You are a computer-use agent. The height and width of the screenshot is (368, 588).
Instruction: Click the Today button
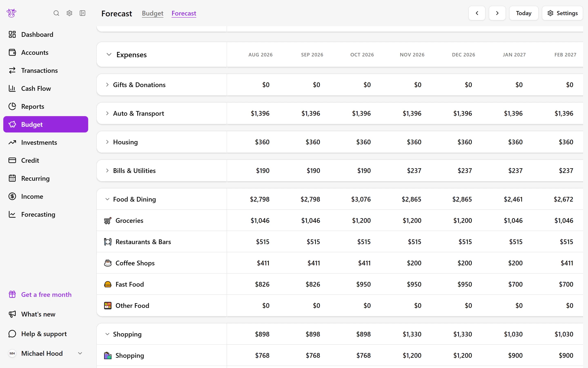pos(524,13)
